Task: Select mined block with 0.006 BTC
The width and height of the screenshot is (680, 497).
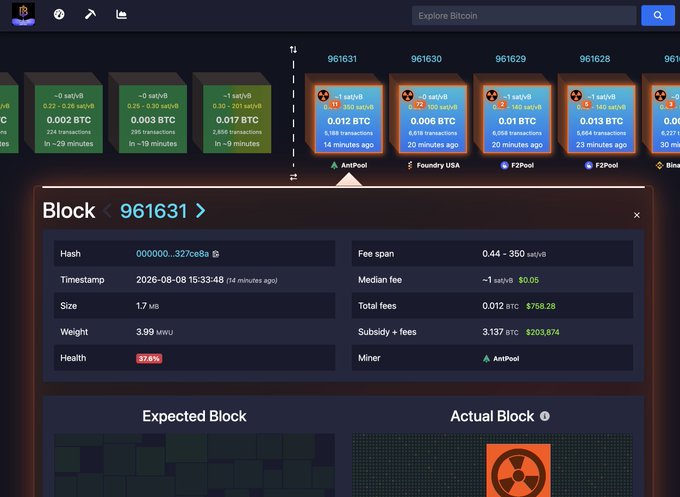Action: [432, 119]
